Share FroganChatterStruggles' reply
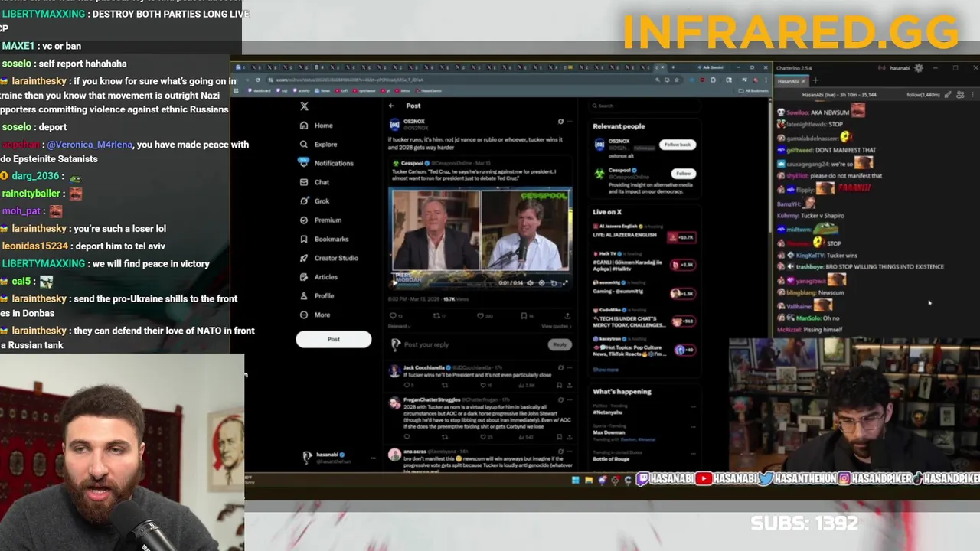This screenshot has height=551, width=980. point(570,437)
